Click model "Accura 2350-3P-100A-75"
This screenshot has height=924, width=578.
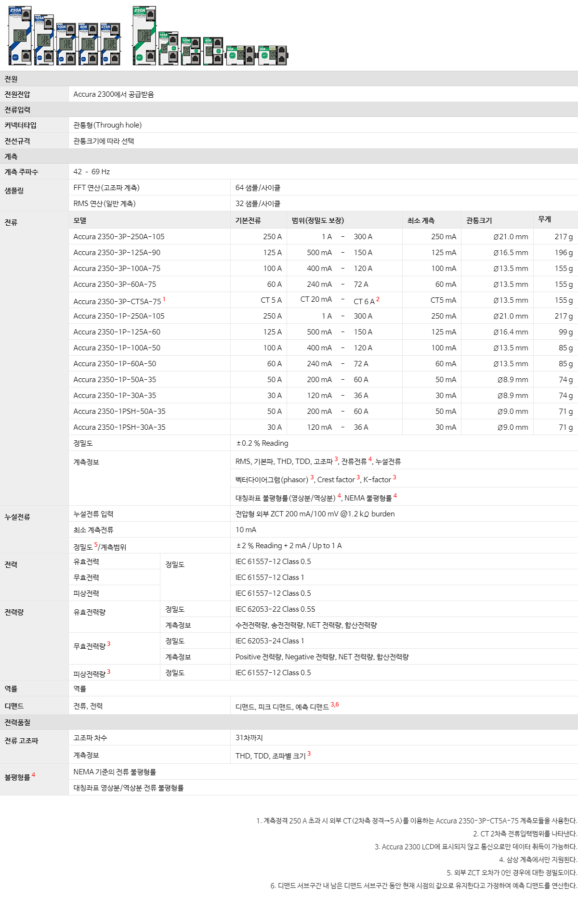pos(117,269)
